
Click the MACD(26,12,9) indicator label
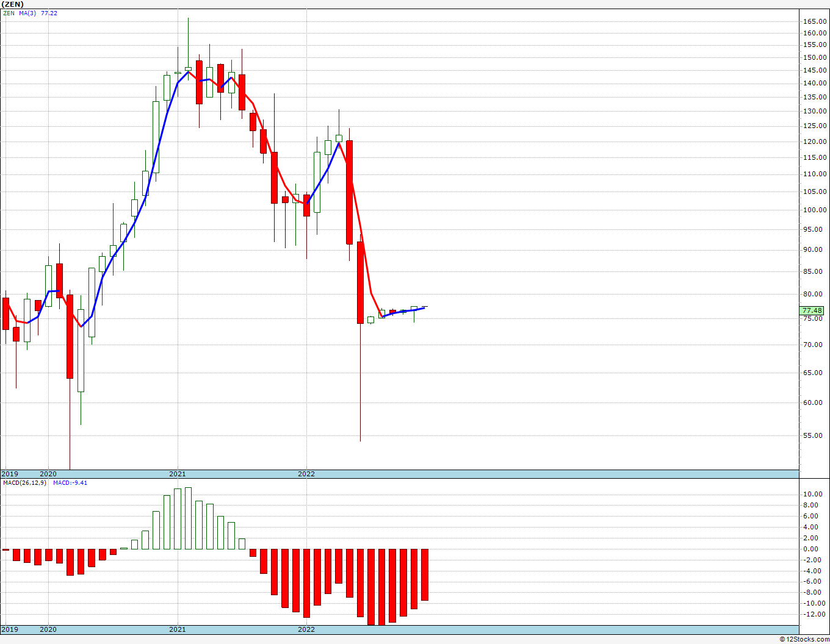coord(24,482)
